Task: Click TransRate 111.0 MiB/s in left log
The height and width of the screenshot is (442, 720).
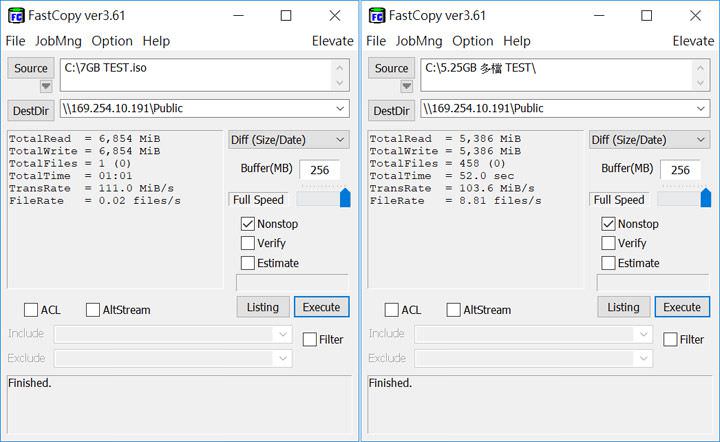Action: 91,188
